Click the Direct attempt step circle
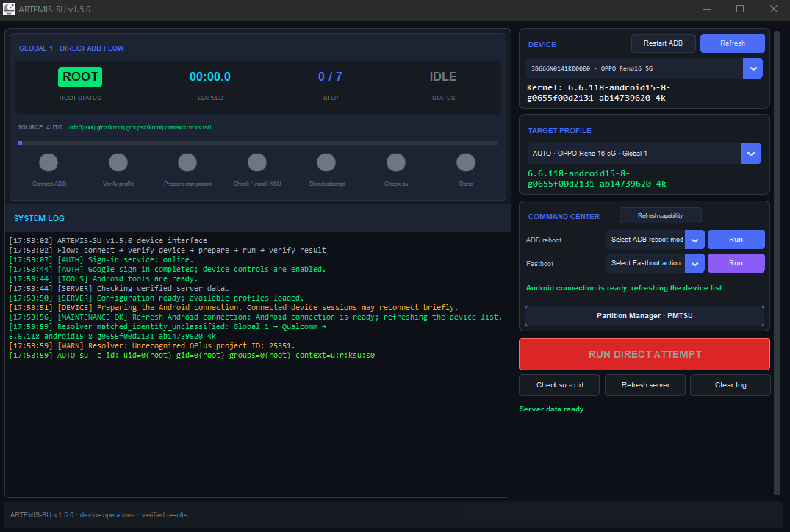The image size is (790, 532). point(326,162)
